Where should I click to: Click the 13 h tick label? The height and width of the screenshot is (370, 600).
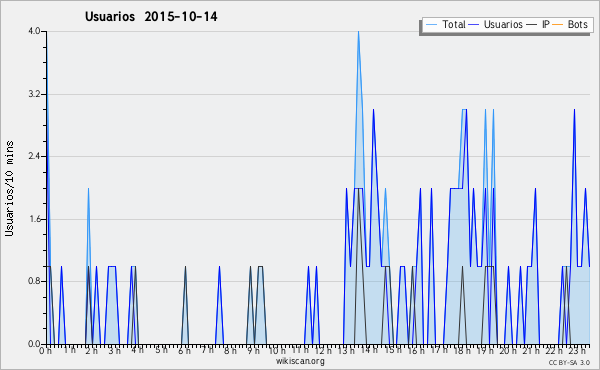346,351
